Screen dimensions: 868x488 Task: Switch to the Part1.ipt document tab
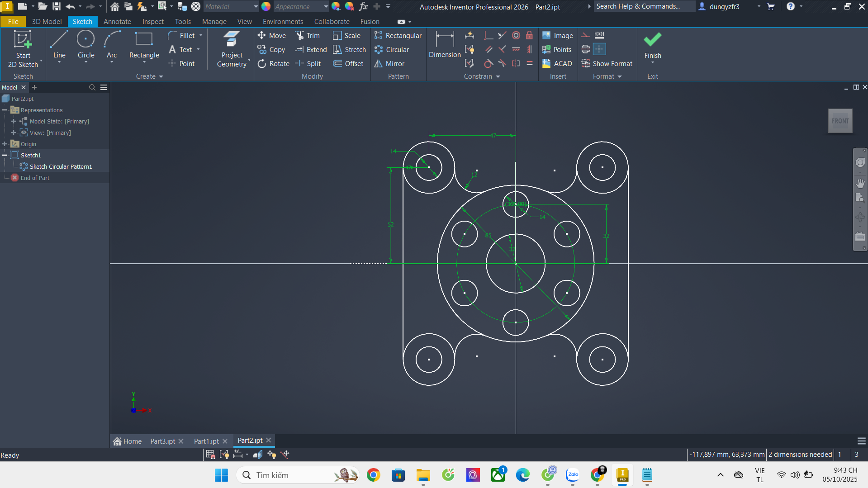pyautogui.click(x=206, y=441)
